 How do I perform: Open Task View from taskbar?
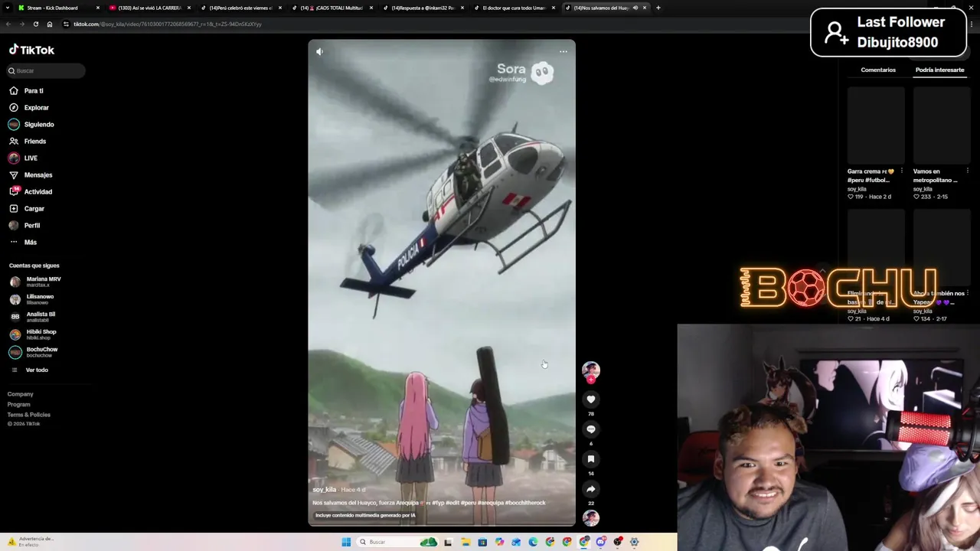[x=448, y=542]
